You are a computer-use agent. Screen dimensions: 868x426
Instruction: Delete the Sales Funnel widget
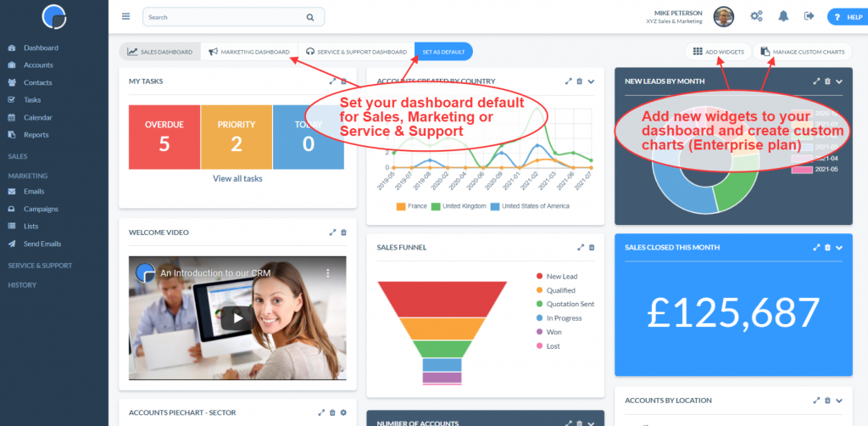coord(592,248)
